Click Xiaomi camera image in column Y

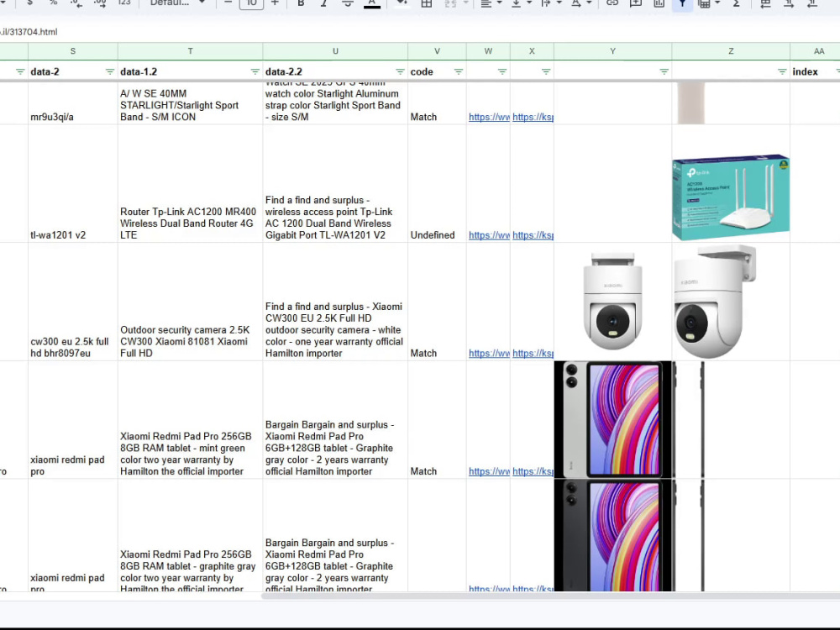coord(613,301)
